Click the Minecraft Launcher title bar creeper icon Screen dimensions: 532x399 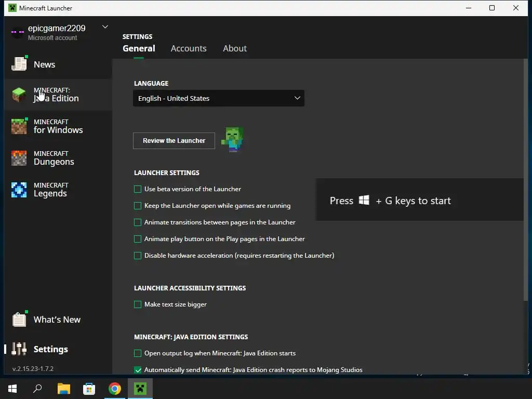click(x=12, y=8)
